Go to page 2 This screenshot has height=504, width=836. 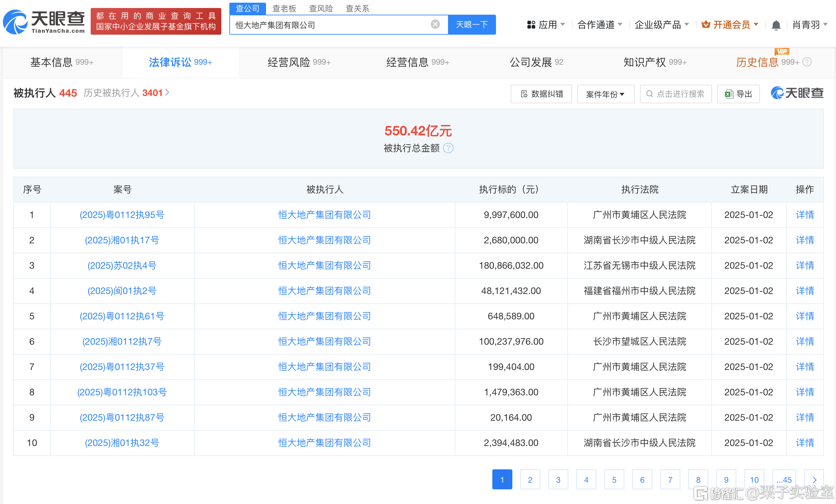[530, 480]
